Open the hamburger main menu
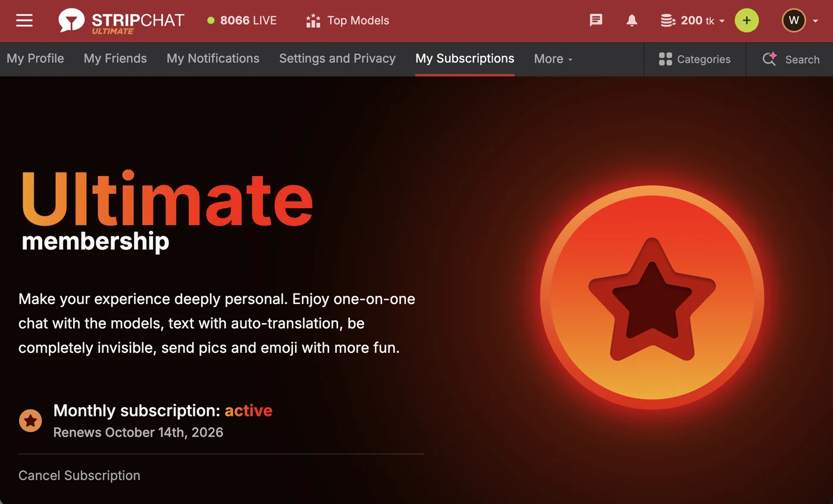The image size is (833, 504). (24, 20)
